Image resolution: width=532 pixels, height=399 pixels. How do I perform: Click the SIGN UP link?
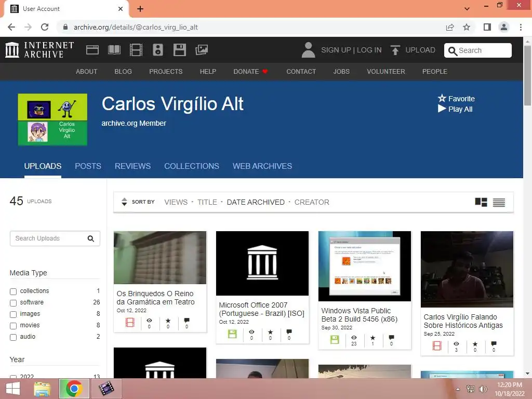tap(336, 50)
